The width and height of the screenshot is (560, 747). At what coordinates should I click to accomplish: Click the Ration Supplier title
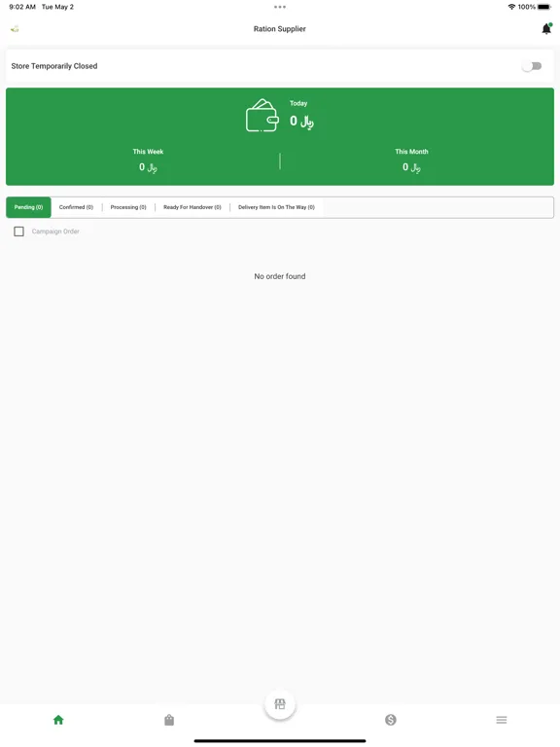point(280,29)
